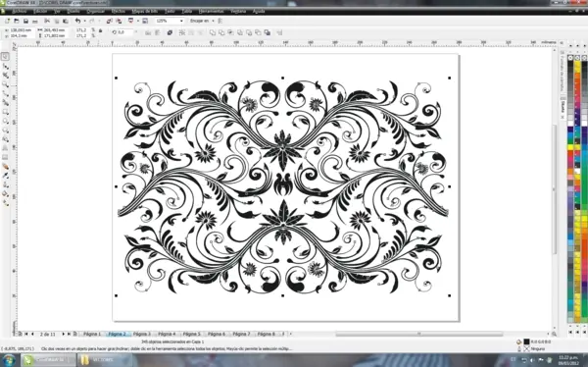Click the no-color X swatch in the palette

[570, 58]
